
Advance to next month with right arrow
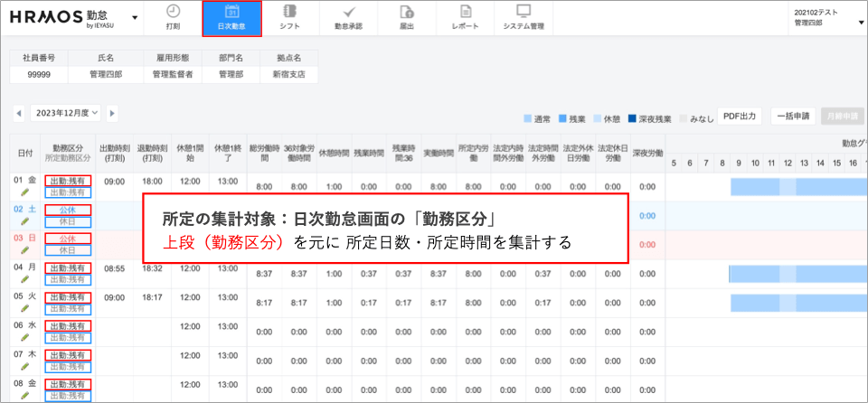(112, 114)
